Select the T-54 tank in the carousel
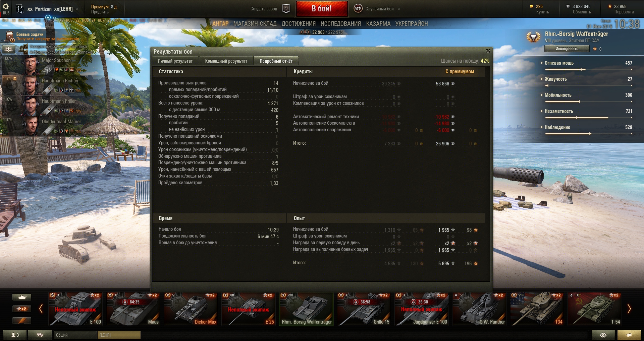The width and height of the screenshot is (644, 341). pyautogui.click(x=595, y=309)
